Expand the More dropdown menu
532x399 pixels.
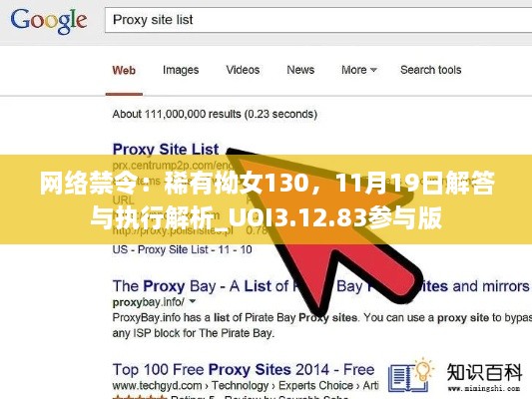tap(359, 70)
